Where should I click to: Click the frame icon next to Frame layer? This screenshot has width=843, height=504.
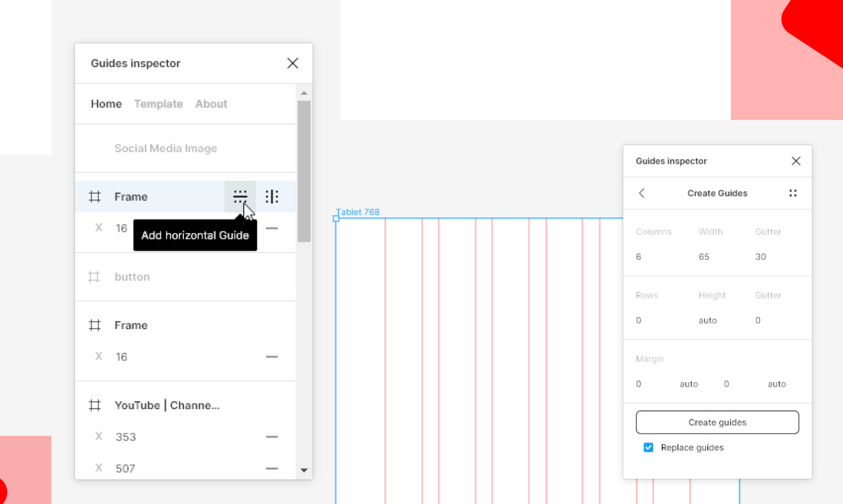point(95,196)
